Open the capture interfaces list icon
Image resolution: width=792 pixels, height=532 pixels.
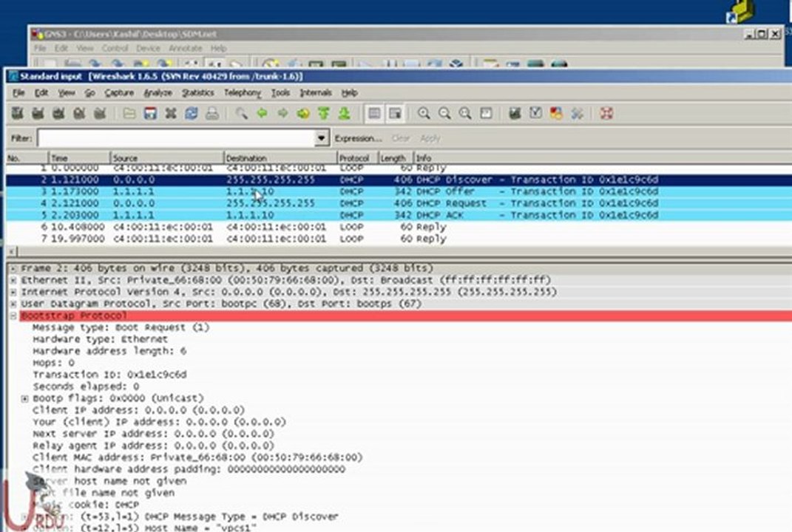[x=17, y=114]
